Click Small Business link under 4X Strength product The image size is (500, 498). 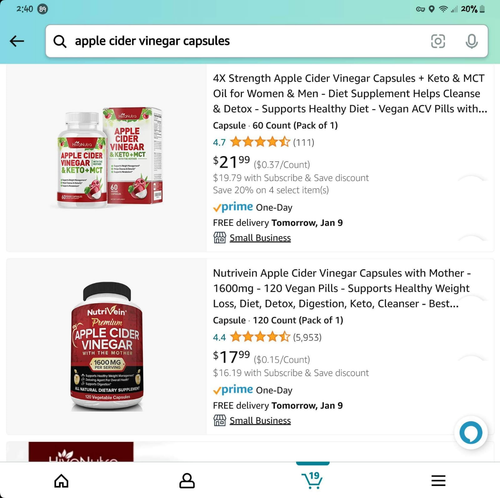(260, 238)
